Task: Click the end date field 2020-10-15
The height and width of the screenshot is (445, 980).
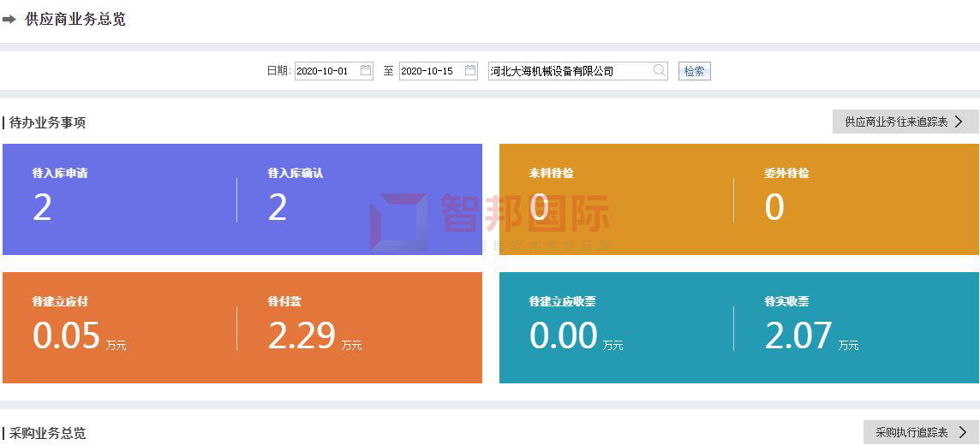Action: tap(438, 71)
